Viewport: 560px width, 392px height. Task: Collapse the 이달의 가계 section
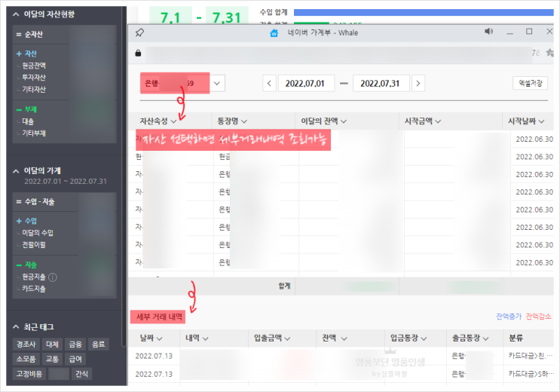tap(16, 171)
